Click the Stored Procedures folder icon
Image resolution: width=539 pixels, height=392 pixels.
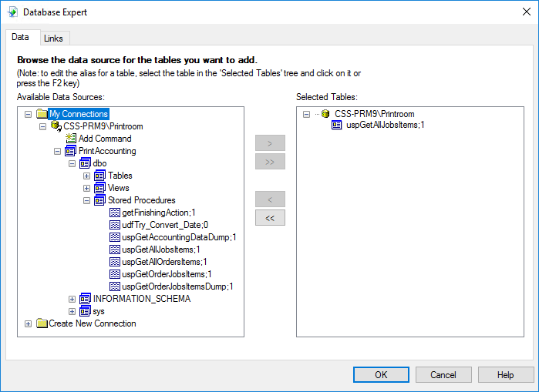(x=99, y=200)
